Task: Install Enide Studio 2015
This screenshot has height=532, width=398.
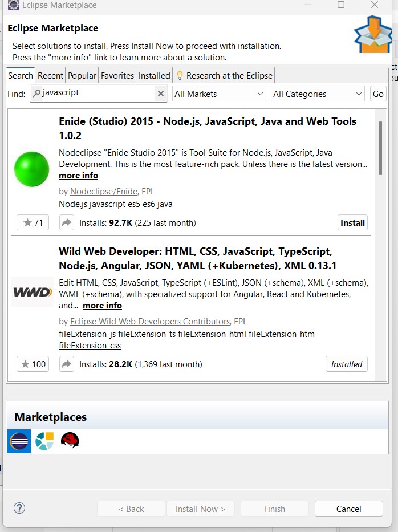Action: (352, 222)
